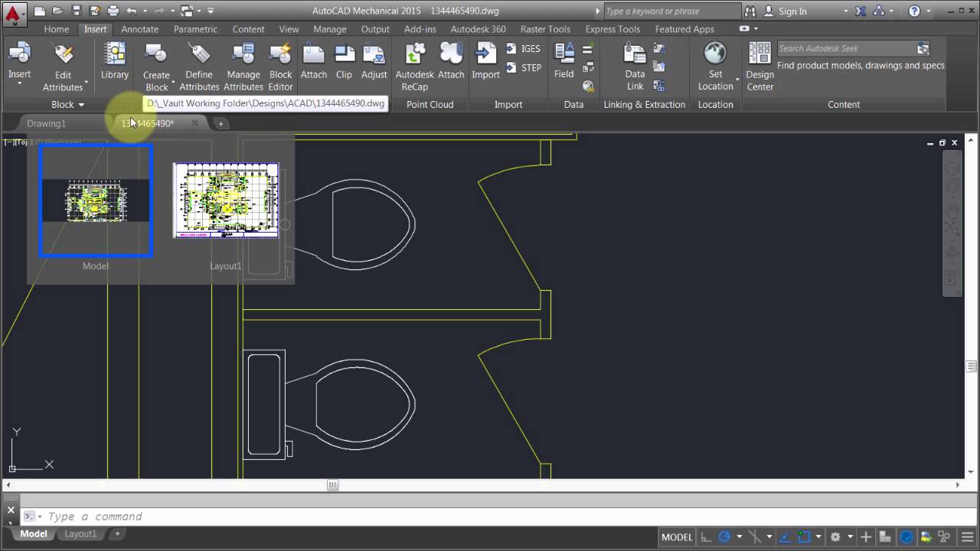Click the STEP import button
The height and width of the screenshot is (551, 980).
click(x=524, y=67)
